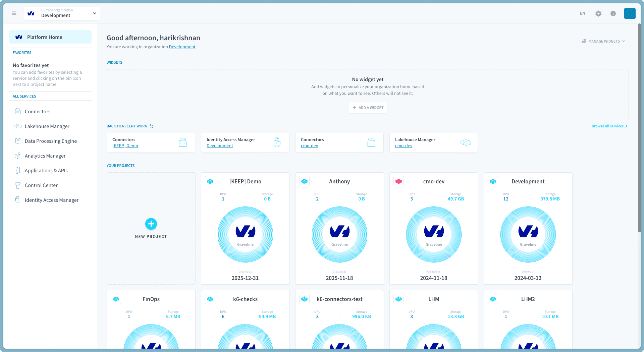Open the cmo-dev project Graveline circle

[x=434, y=234]
